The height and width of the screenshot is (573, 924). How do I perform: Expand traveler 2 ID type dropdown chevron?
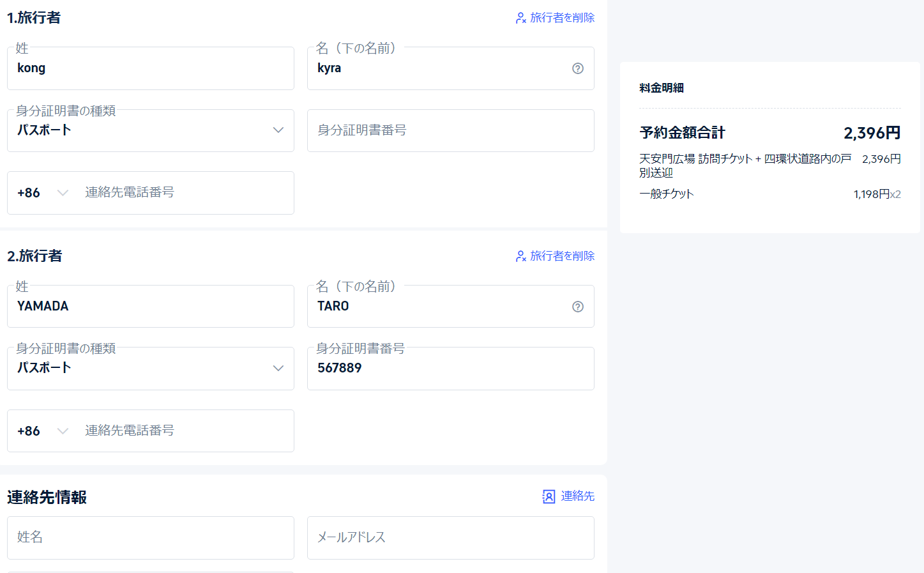click(x=278, y=368)
